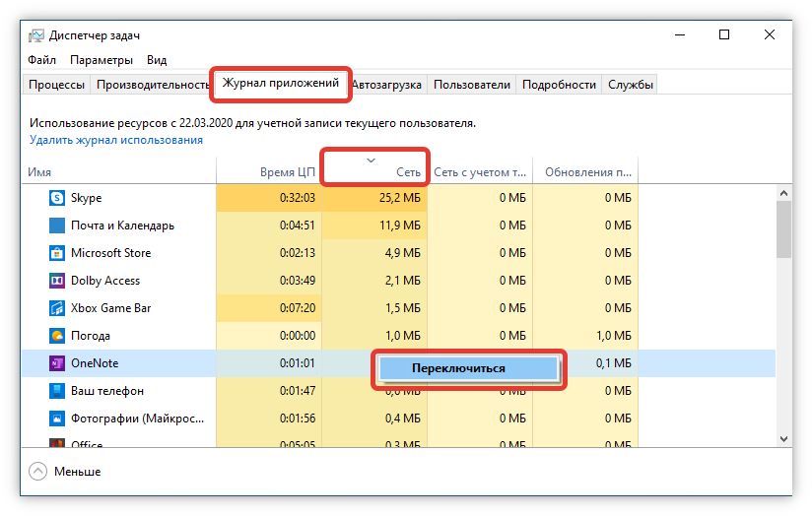Switch to the Автозагрузка tab
The width and height of the screenshot is (812, 516).
[x=387, y=85]
